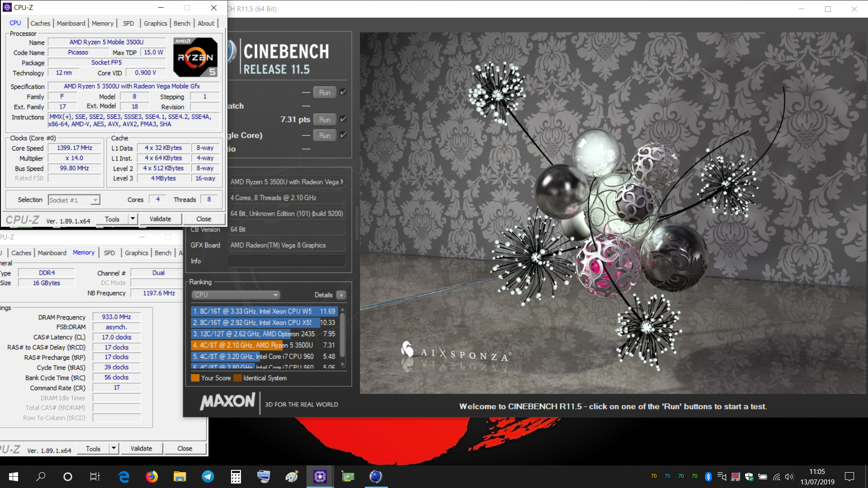Click the Cinebench Info text field
Screen dimensions: 868x488
[287, 261]
